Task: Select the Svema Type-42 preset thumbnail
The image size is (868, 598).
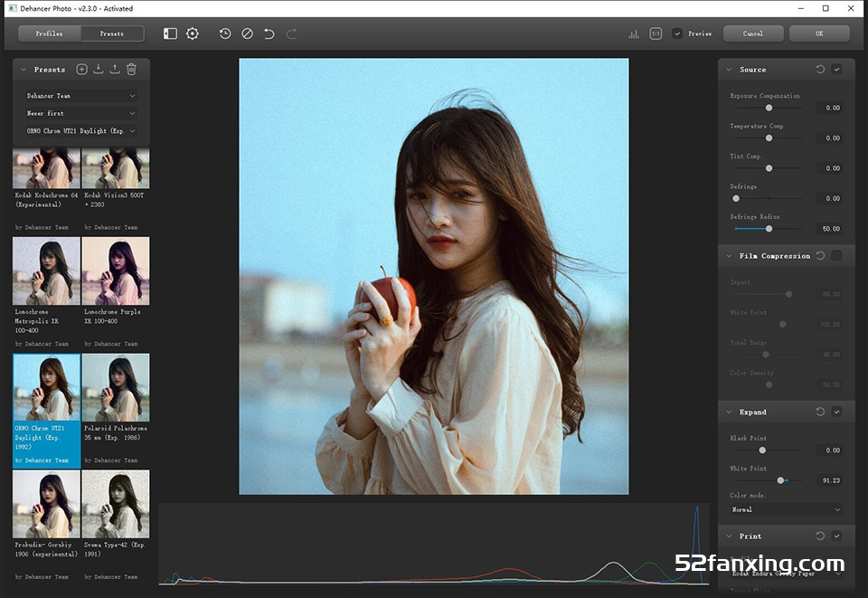Action: (x=116, y=504)
